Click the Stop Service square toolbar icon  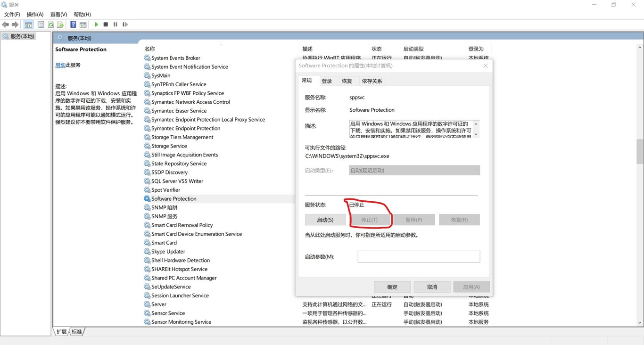point(106,25)
